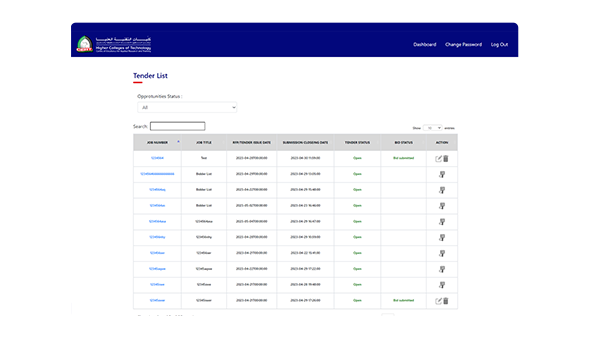
Task: Open job number link closing 2023-04-23 16:46
Action: (x=157, y=205)
